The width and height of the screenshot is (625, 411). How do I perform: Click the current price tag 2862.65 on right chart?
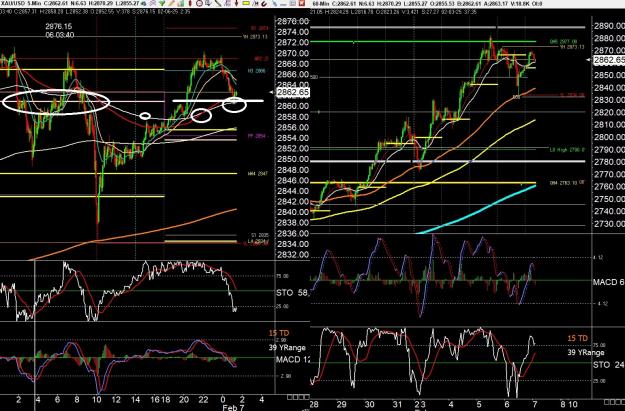[x=609, y=60]
